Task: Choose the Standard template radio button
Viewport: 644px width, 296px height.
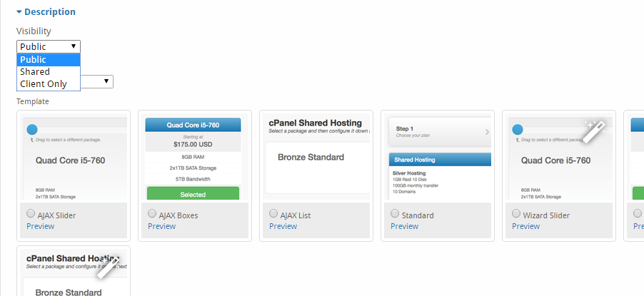Action: (395, 213)
